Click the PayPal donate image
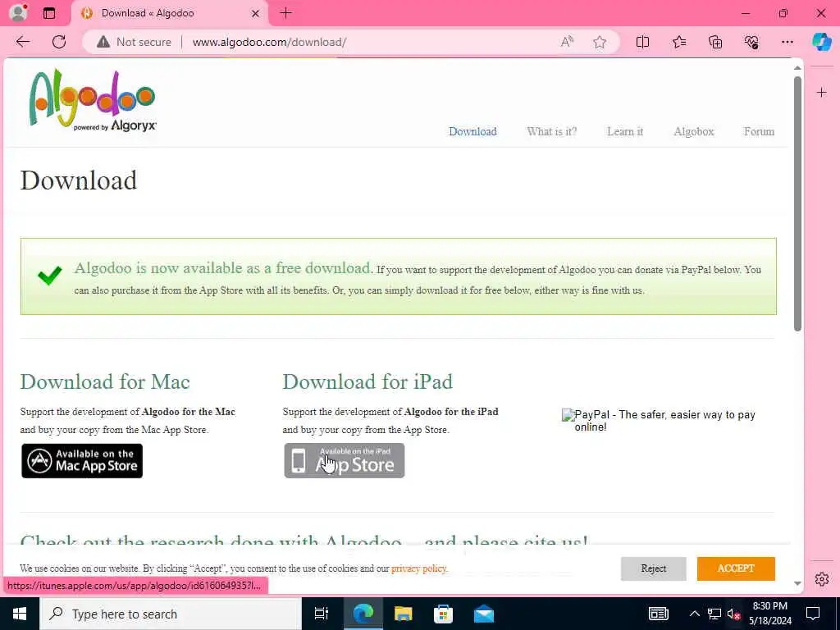 tap(659, 421)
